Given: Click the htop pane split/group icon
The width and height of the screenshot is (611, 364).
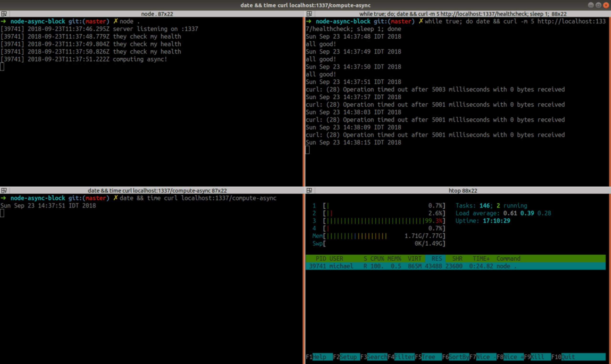Looking at the screenshot, I should tap(309, 191).
